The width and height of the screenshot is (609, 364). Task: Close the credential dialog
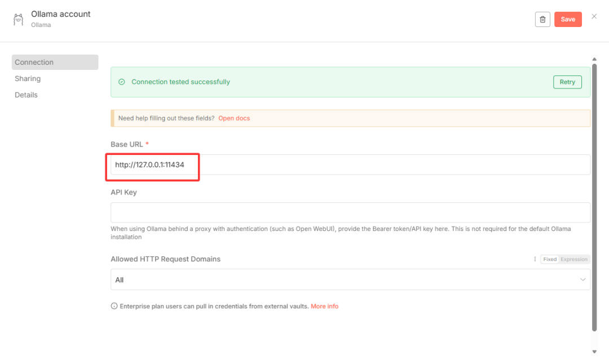coord(594,16)
